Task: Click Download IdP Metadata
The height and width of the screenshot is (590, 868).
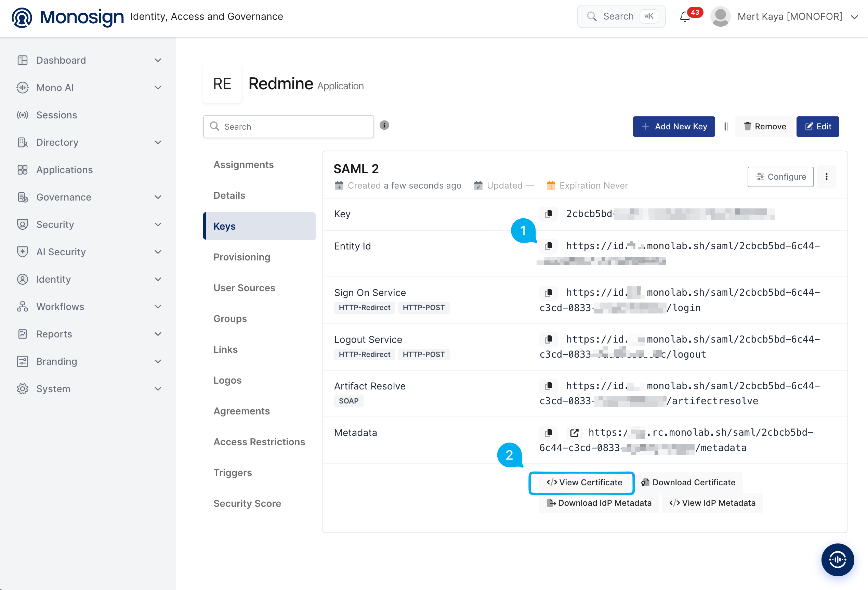Action: (x=599, y=503)
